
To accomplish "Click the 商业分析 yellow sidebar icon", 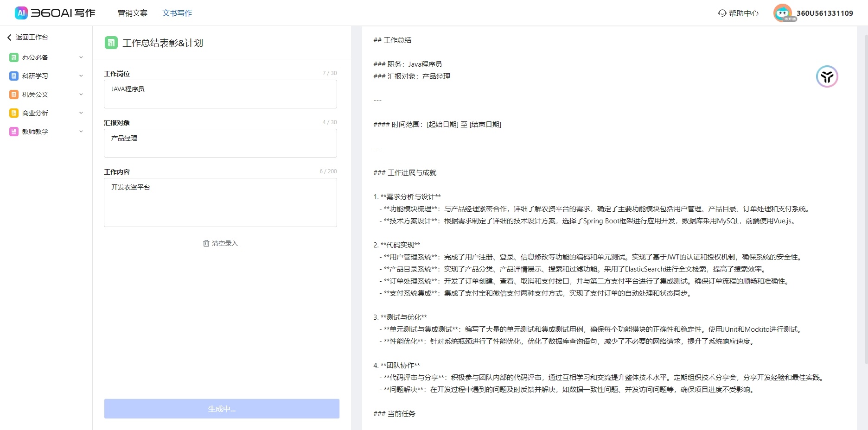I will click(14, 113).
